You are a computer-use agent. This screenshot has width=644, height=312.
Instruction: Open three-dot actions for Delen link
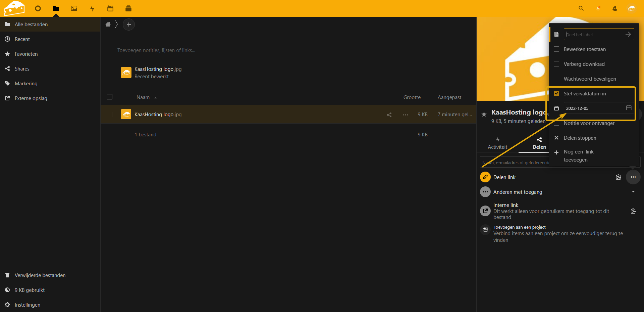pyautogui.click(x=633, y=177)
